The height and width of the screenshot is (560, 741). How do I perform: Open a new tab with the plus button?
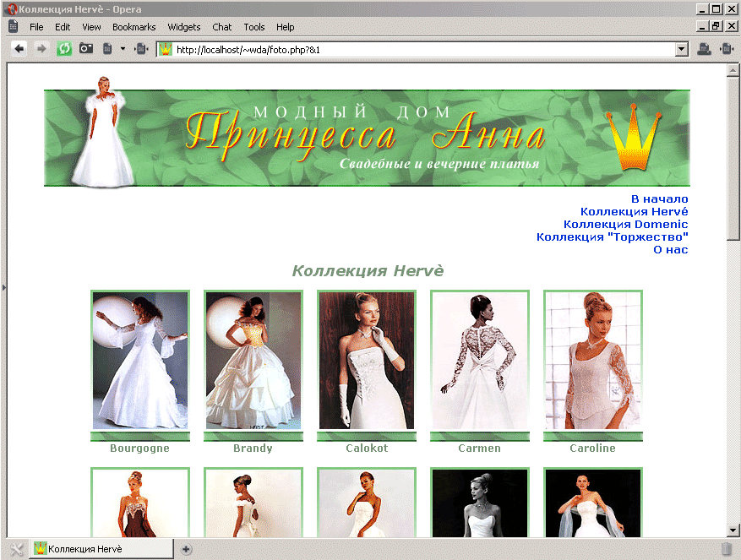187,549
